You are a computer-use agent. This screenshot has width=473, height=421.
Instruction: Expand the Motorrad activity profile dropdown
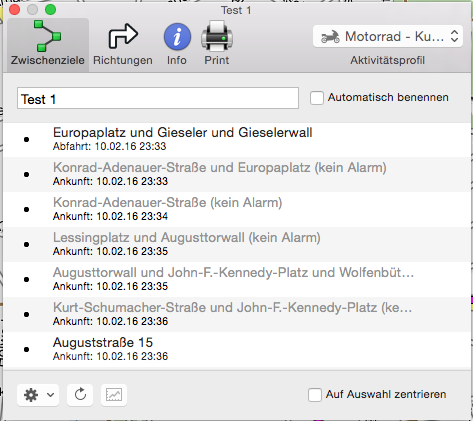coord(388,36)
